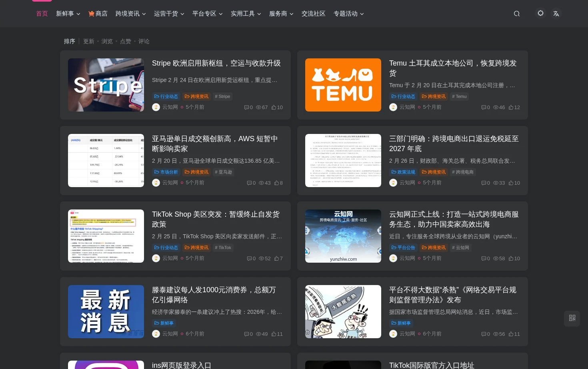Click author avatar on 滕泰建议 article
Screen dimensions: 588x369
coord(156,334)
